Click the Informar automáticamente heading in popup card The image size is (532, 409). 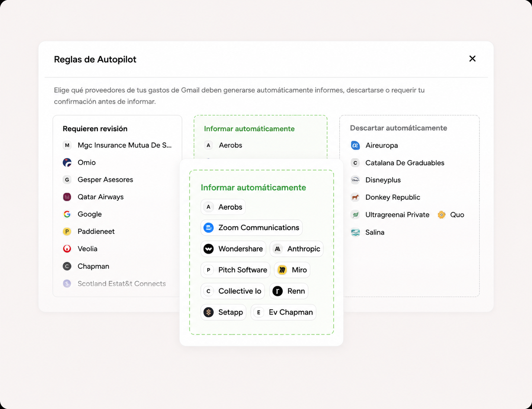coord(253,187)
